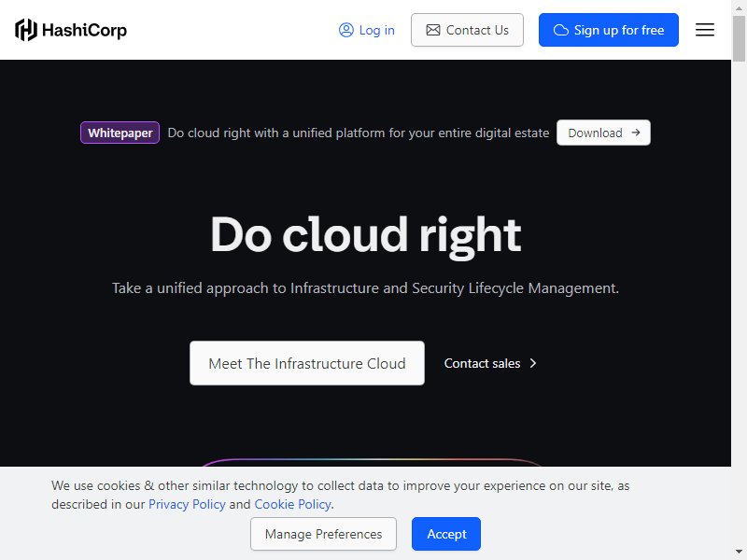This screenshot has width=747, height=560.
Task: Open the Contact sales link
Action: (x=490, y=363)
